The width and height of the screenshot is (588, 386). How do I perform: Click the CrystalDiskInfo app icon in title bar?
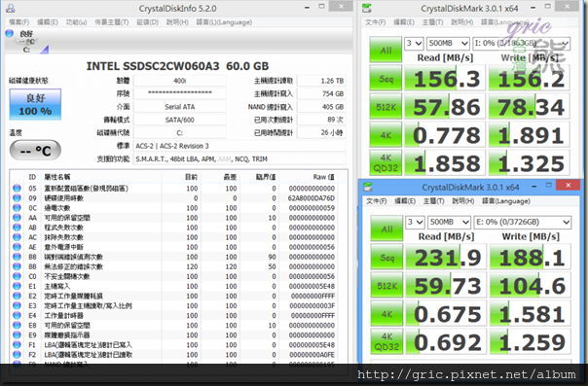[10, 8]
